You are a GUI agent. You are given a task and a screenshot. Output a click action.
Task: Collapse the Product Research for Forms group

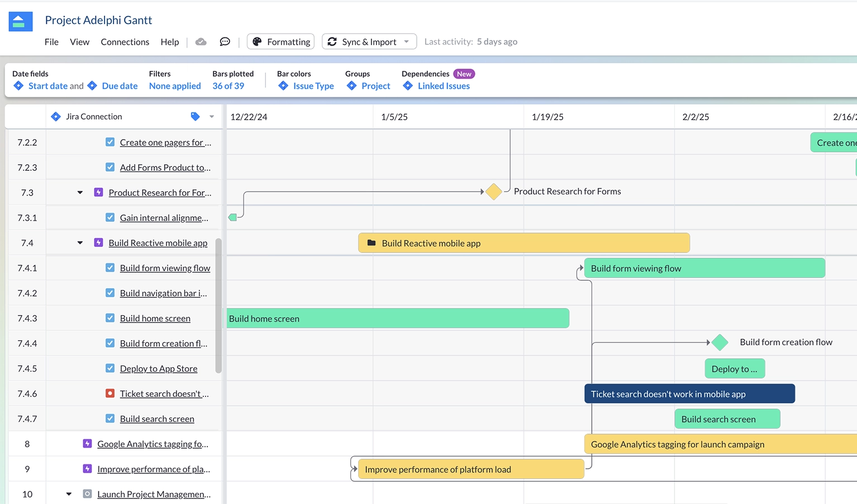click(80, 192)
